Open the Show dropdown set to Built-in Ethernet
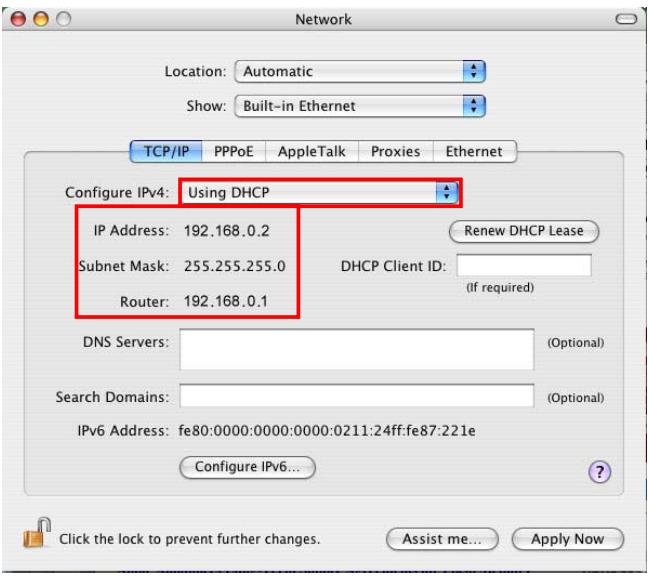The image size is (648, 576). point(360,106)
